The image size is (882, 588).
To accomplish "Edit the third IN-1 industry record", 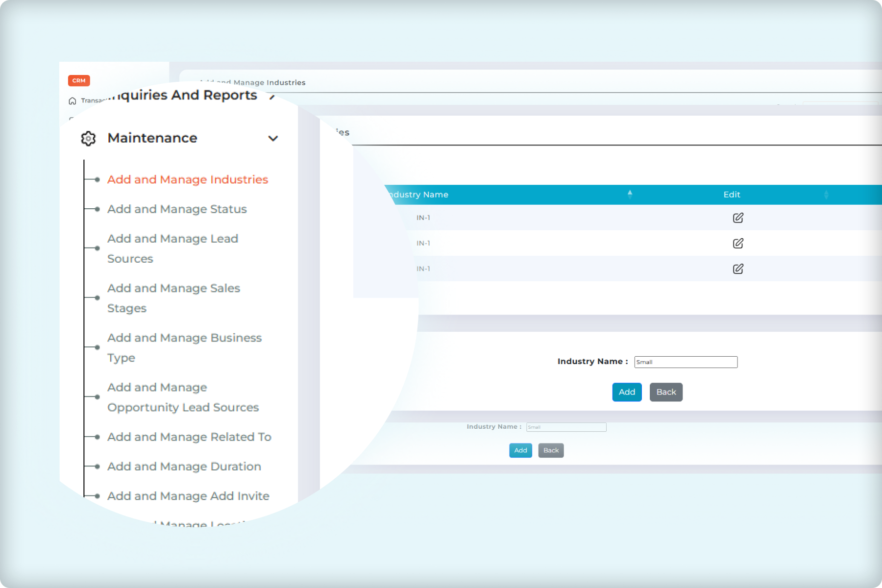I will pyautogui.click(x=738, y=269).
